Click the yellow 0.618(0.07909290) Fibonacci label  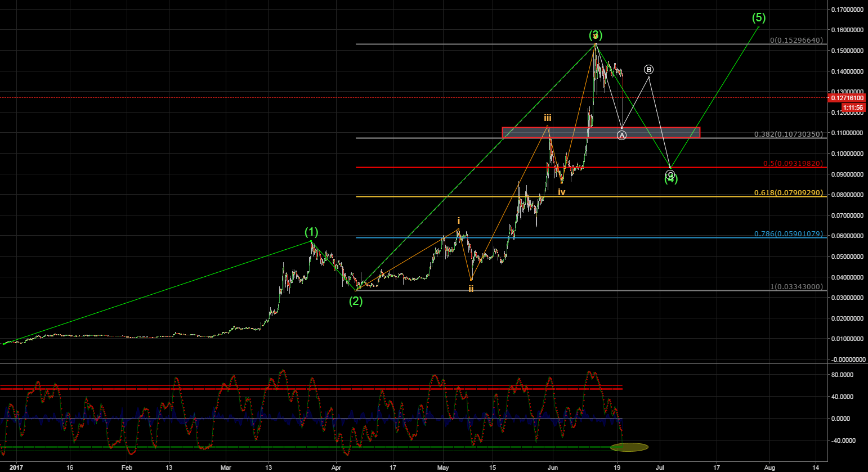click(788, 193)
